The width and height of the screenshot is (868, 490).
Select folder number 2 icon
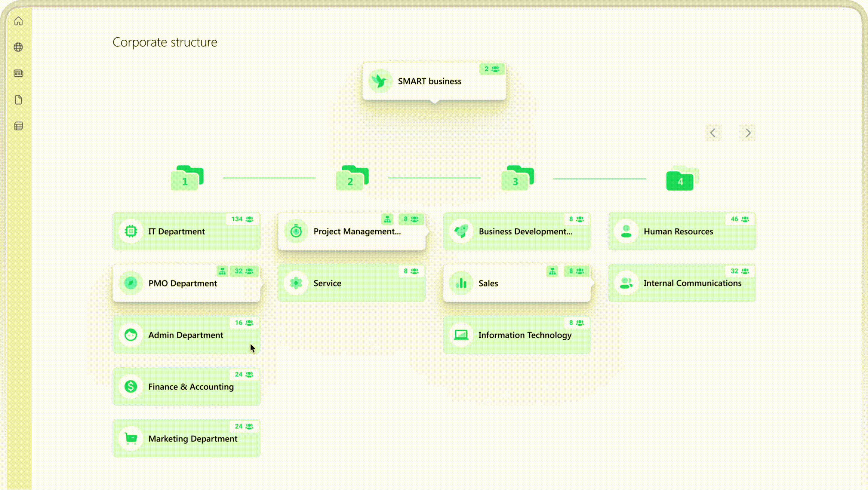(x=352, y=178)
